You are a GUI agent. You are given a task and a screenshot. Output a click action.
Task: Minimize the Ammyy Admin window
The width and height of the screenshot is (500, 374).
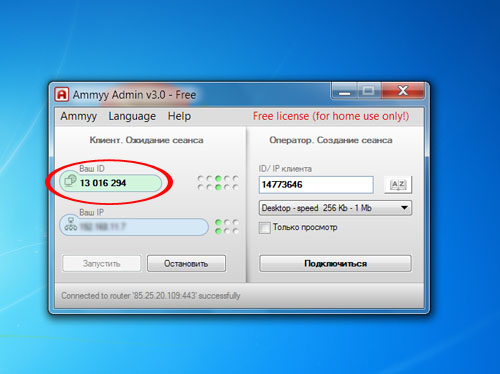pyautogui.click(x=345, y=91)
